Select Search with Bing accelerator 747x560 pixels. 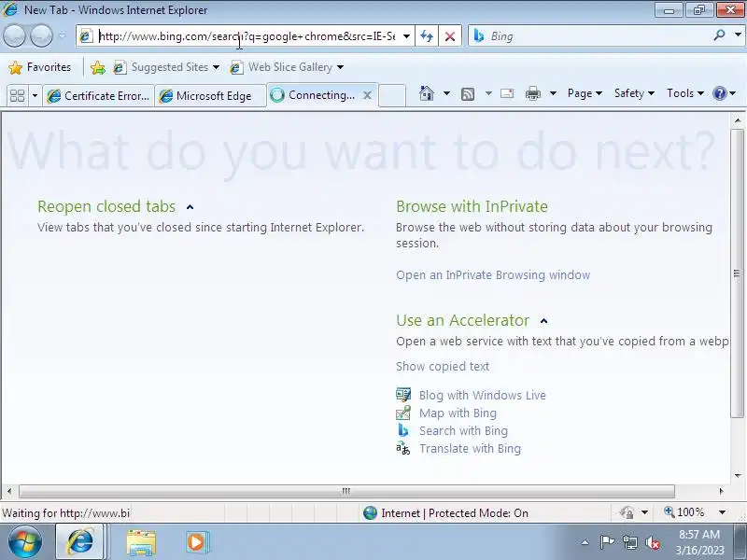(x=463, y=430)
